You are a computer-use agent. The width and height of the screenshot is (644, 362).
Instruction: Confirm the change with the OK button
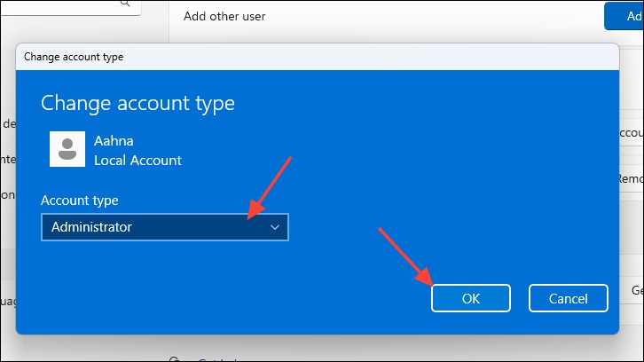(x=471, y=298)
